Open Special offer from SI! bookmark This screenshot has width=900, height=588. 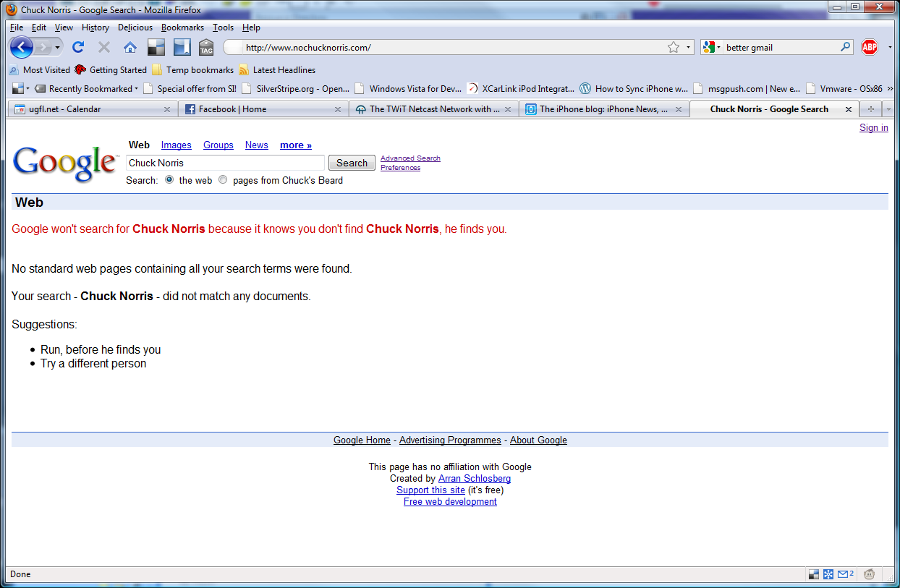[190, 89]
